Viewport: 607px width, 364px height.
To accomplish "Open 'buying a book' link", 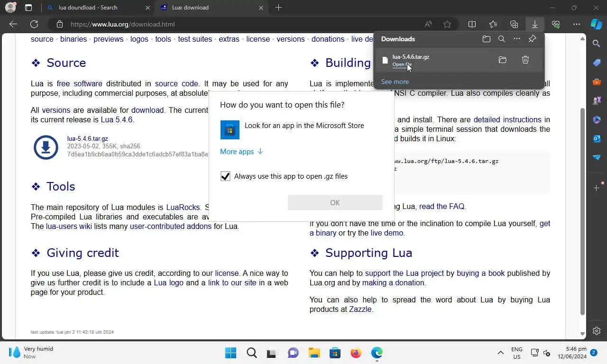I will (481, 273).
